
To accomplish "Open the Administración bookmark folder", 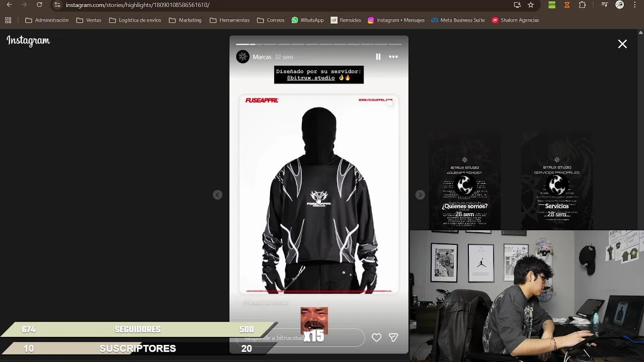I will 47,20.
